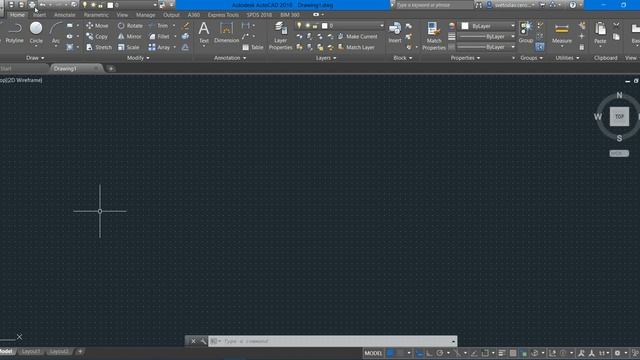640x360 pixels.
Task: Toggle object snap in status bar
Action: click(485, 353)
